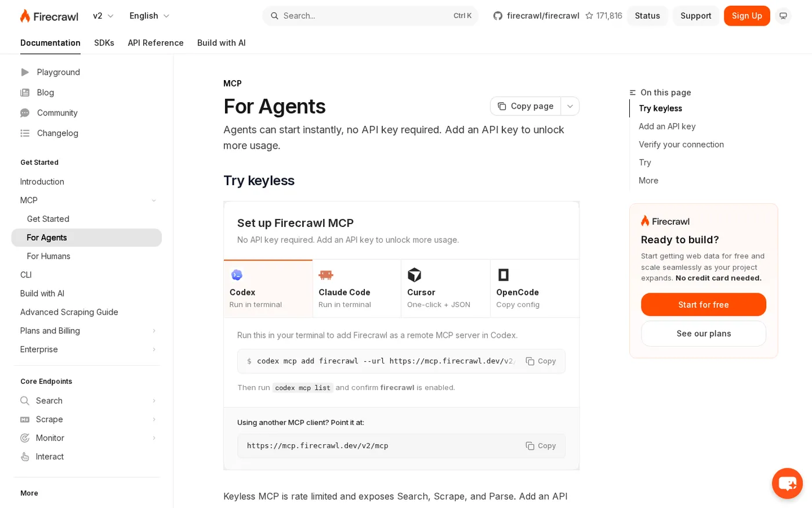Click the See our plans button

point(704,334)
